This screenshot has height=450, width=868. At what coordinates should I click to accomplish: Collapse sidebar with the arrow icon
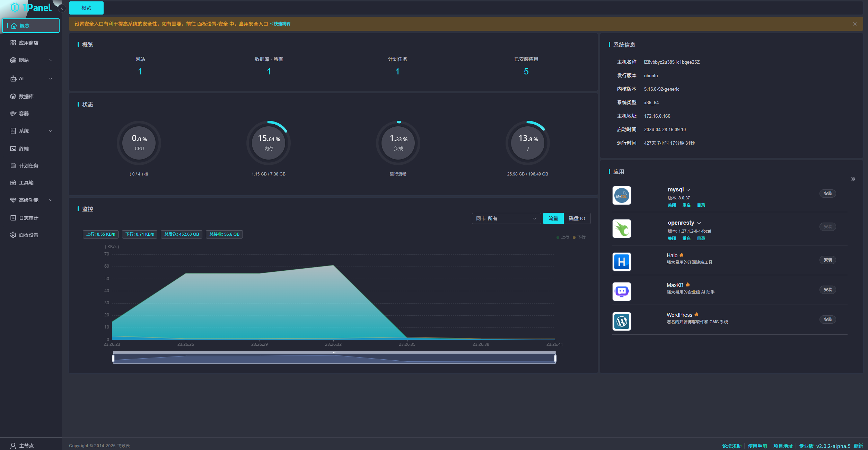[x=62, y=8]
